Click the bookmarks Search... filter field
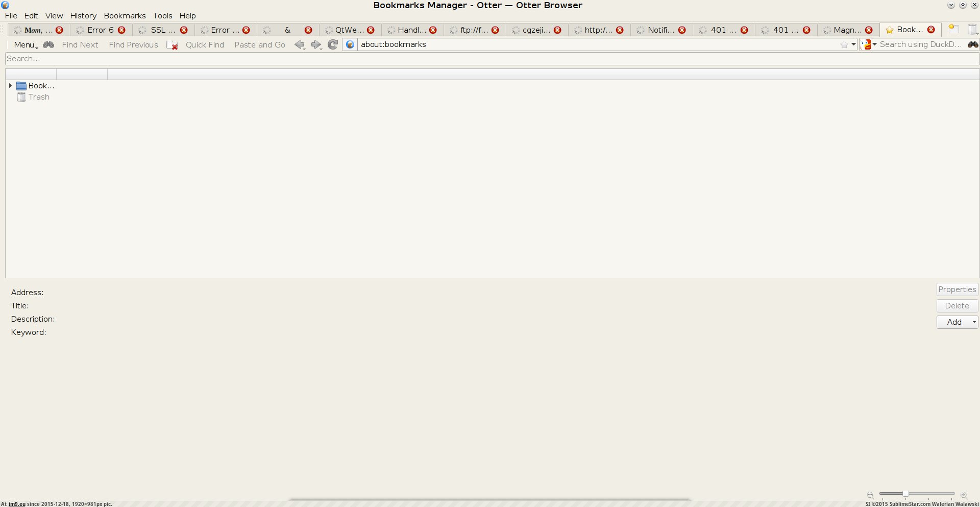Image resolution: width=980 pixels, height=507 pixels. (x=492, y=59)
